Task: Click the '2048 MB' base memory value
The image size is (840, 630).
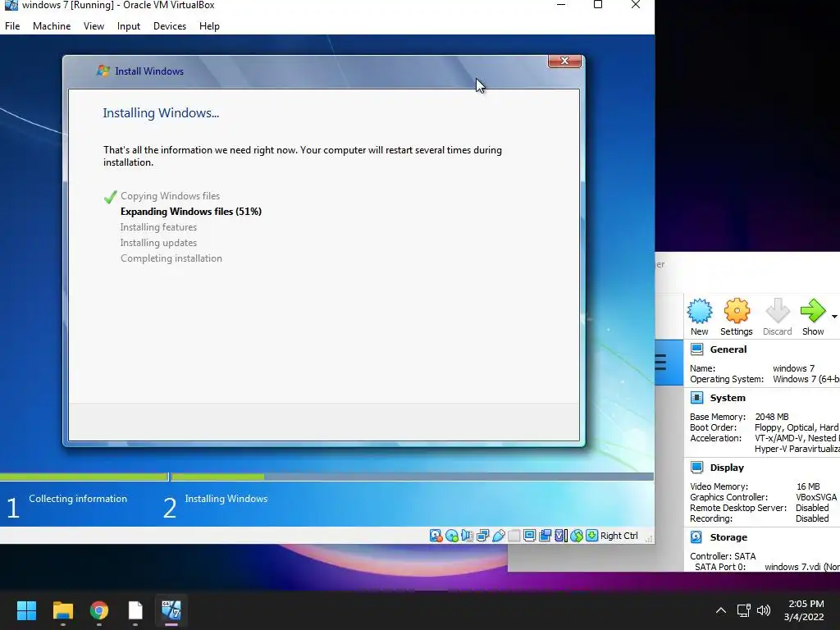Action: [x=772, y=416]
